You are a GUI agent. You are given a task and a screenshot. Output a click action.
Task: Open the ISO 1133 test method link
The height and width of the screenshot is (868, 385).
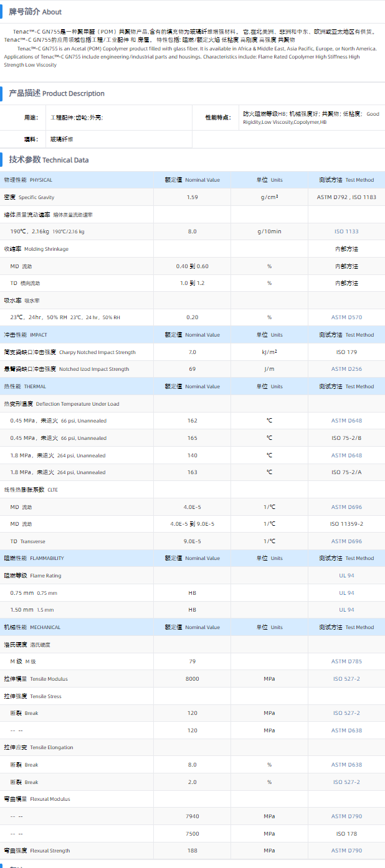[x=346, y=231]
